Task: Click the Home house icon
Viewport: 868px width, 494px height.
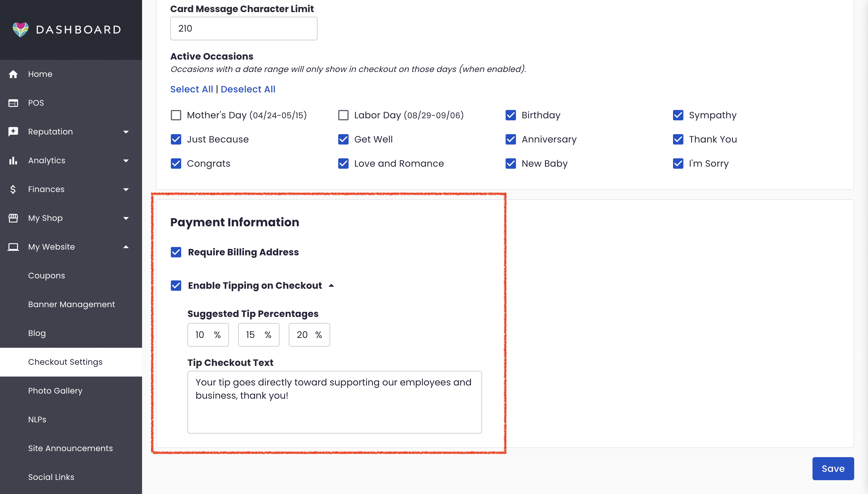Action: coord(13,74)
